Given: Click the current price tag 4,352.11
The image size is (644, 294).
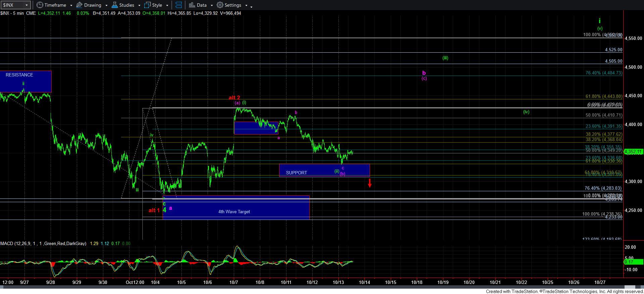Looking at the screenshot, I should click(634, 152).
